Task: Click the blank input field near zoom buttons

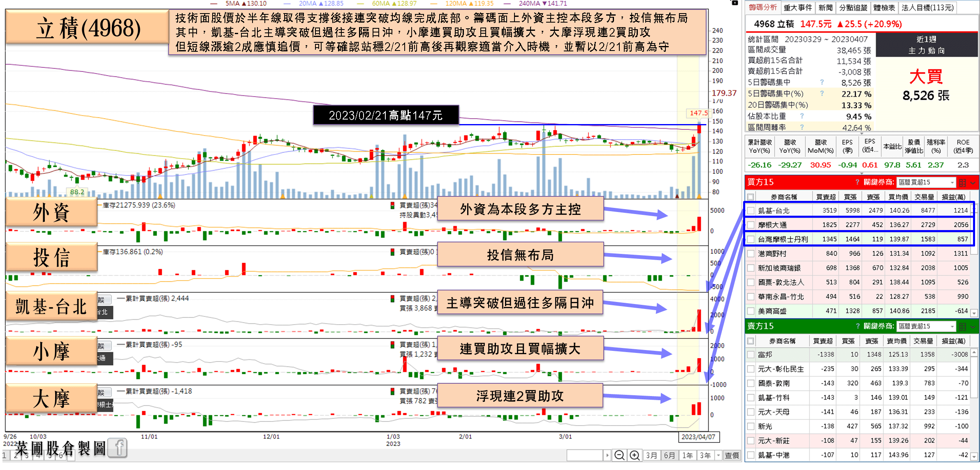Action: (585, 455)
